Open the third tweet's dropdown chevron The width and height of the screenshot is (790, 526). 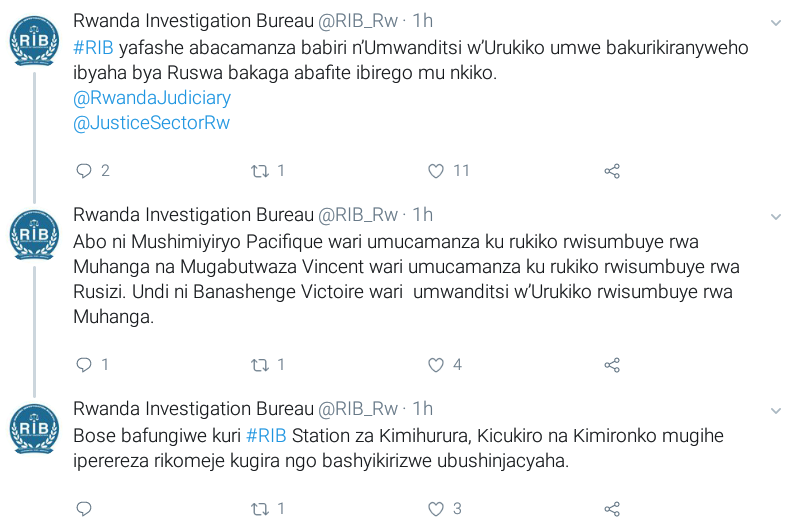pos(775,411)
